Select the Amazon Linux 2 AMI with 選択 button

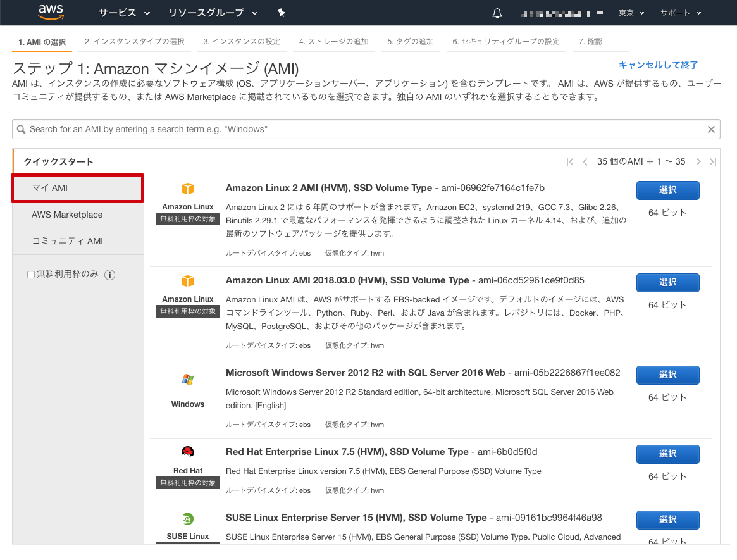[x=668, y=190]
